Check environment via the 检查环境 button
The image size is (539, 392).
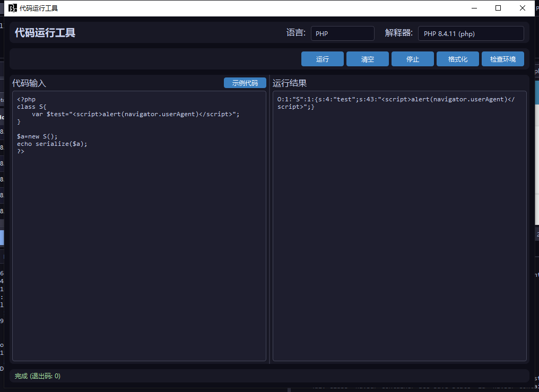(503, 59)
